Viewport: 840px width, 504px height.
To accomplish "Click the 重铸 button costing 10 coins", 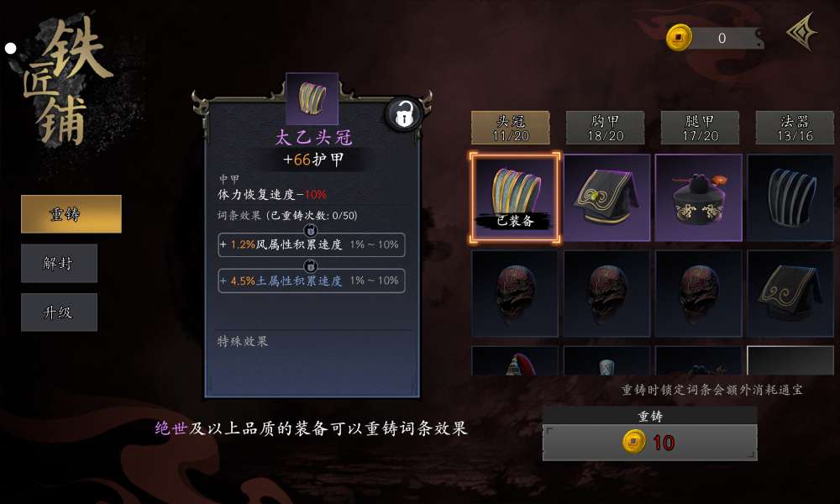I will click(650, 443).
